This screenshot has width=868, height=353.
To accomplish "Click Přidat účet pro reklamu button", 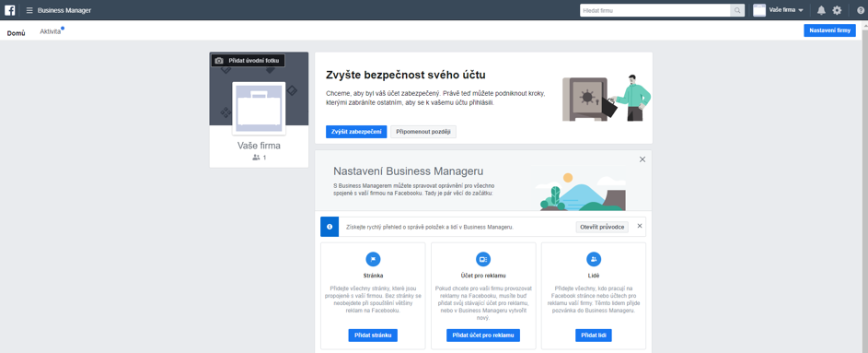I will coord(483,335).
